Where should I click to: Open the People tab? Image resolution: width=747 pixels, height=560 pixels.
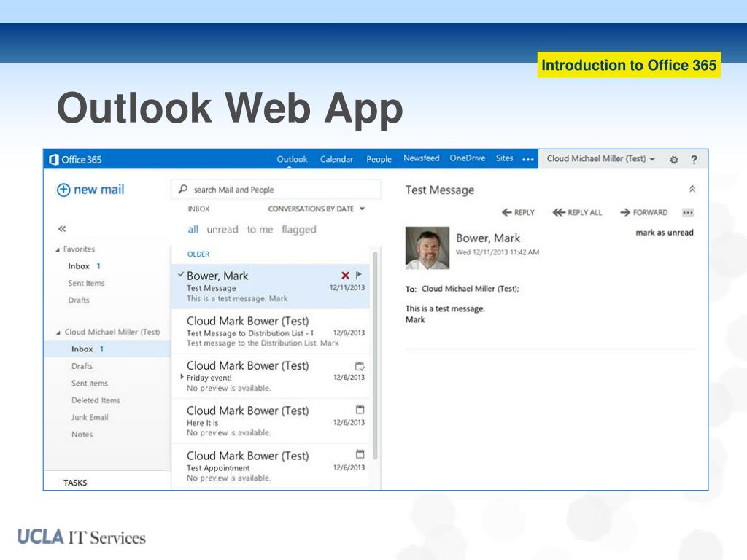379,159
